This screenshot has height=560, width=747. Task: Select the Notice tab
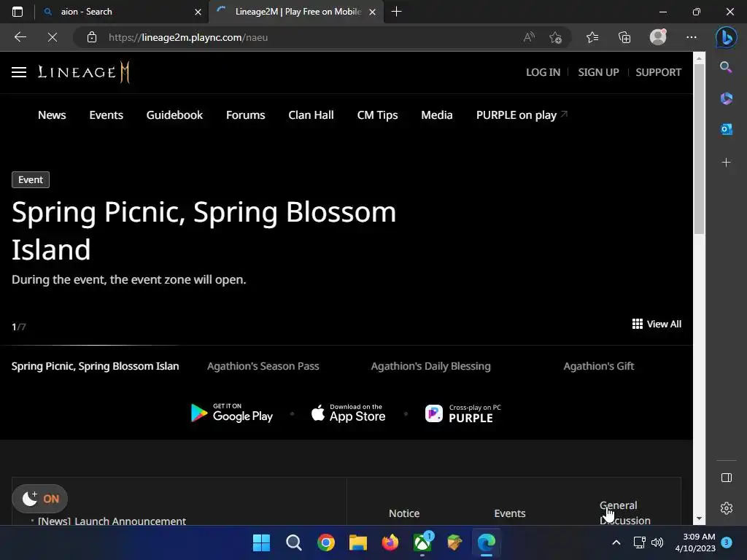404,513
